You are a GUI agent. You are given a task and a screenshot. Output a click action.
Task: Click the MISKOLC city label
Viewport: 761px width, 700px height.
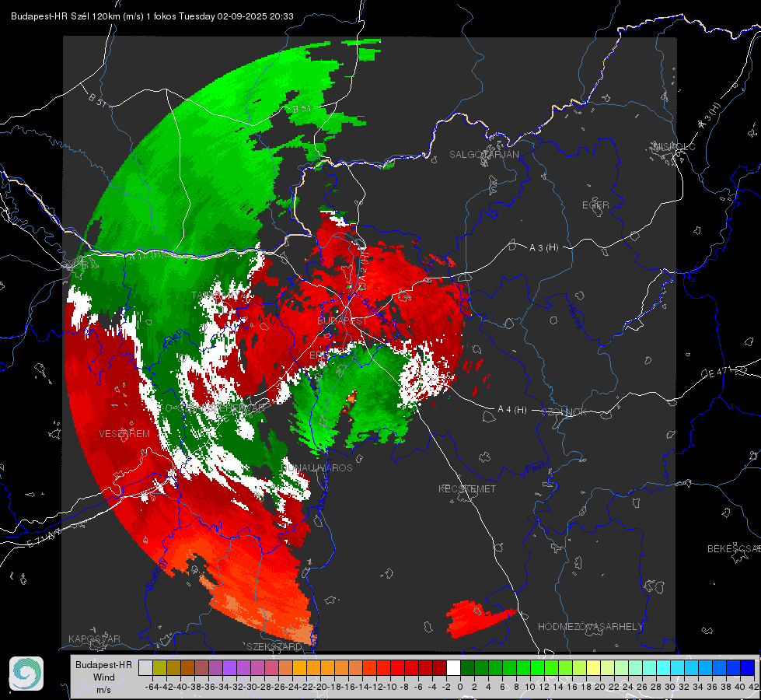click(675, 146)
